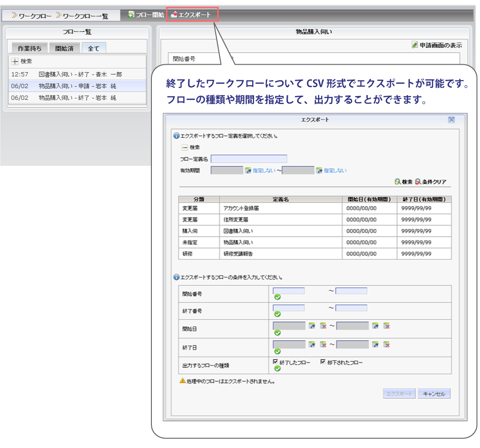
Task: Click green check icon under 開始番号
Action: point(277,297)
